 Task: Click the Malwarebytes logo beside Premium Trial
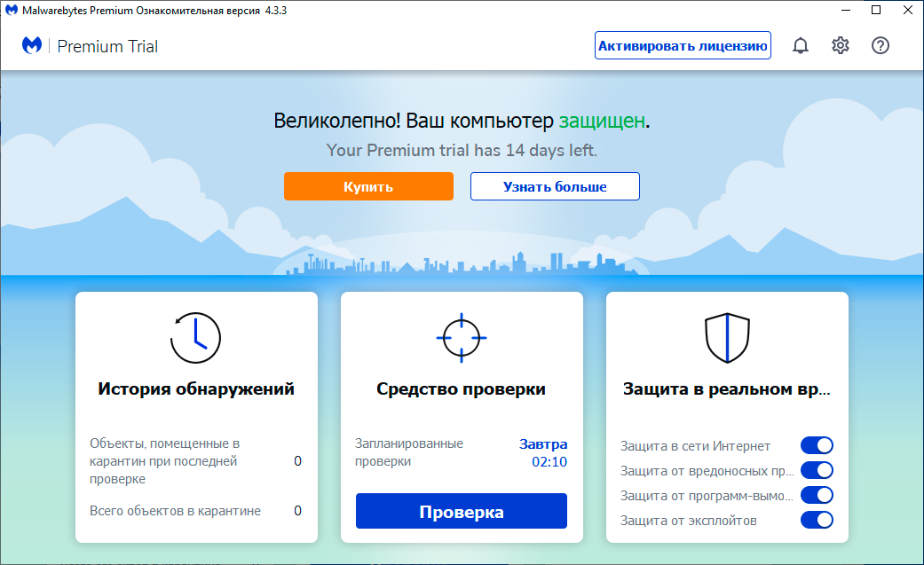coord(32,45)
